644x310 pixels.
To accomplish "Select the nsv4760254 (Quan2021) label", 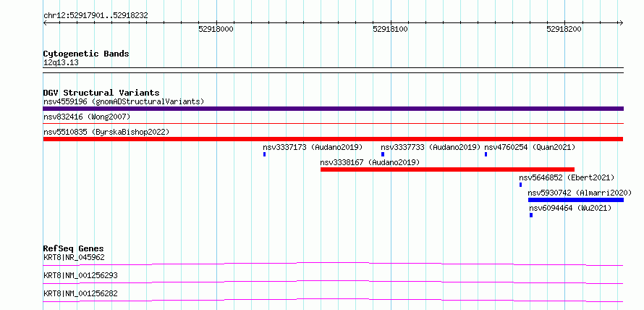I will point(530,147).
